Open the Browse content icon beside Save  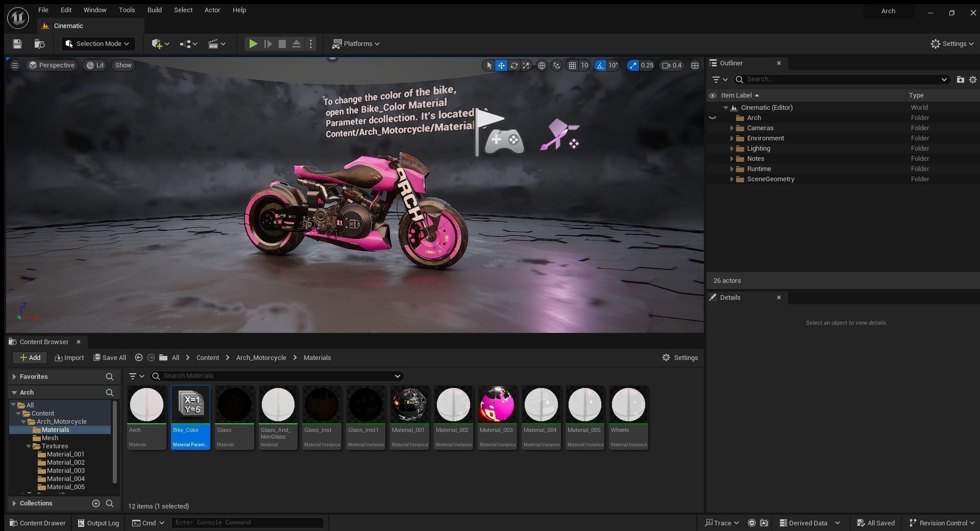pyautogui.click(x=39, y=44)
